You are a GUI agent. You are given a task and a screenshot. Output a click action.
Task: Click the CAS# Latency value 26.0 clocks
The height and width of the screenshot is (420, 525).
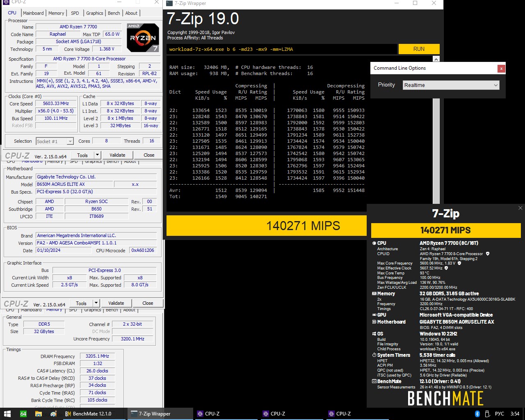(97, 371)
